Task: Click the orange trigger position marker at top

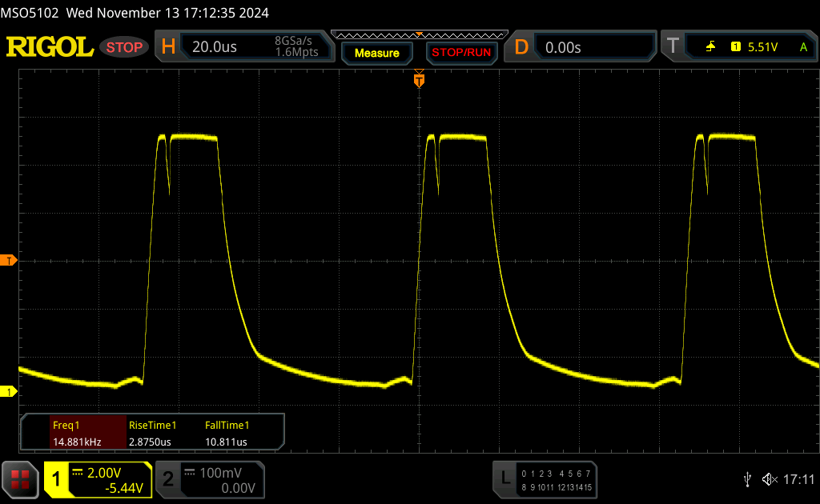Action: (419, 80)
